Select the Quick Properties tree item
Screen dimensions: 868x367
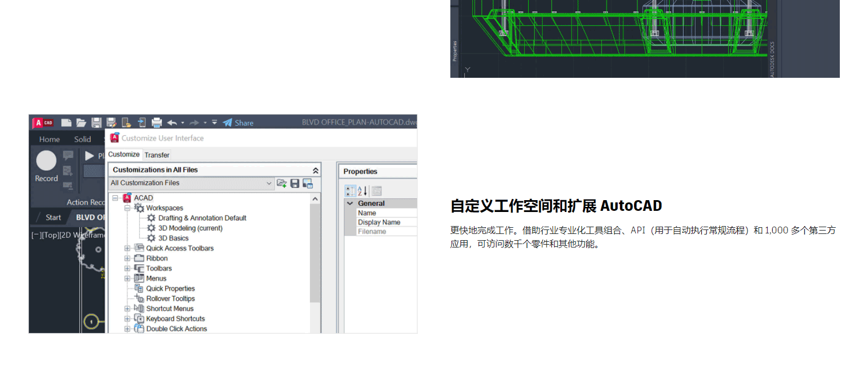coord(170,289)
